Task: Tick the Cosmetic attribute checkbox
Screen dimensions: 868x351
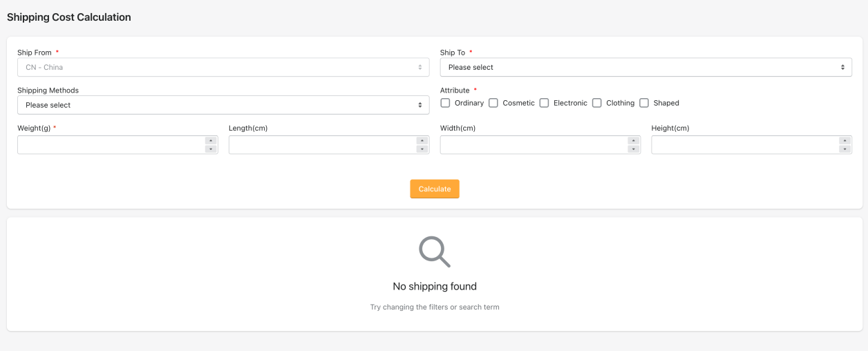Action: coord(493,103)
